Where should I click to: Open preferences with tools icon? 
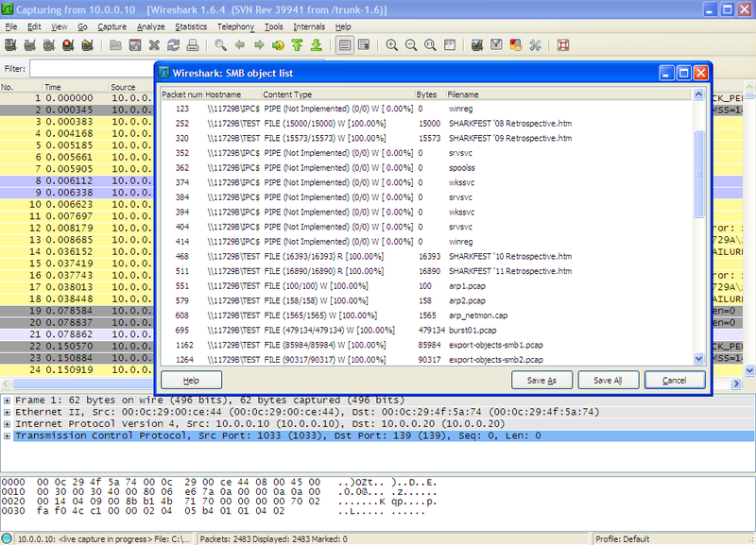pos(535,45)
